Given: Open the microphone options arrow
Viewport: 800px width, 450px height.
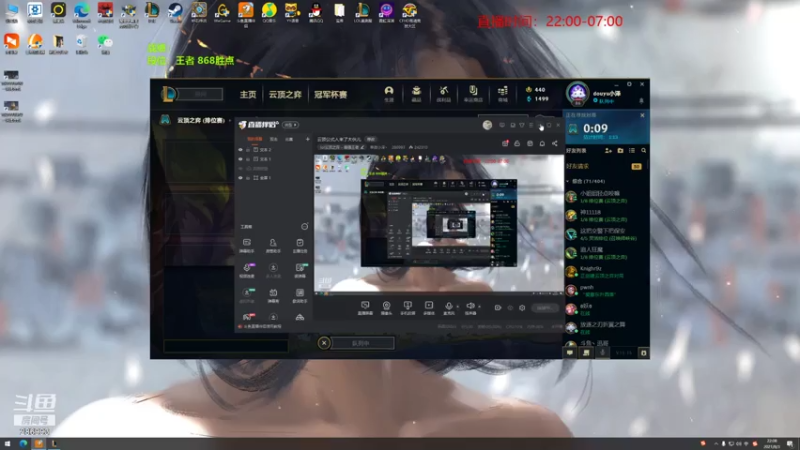Looking at the screenshot, I should pos(457,307).
